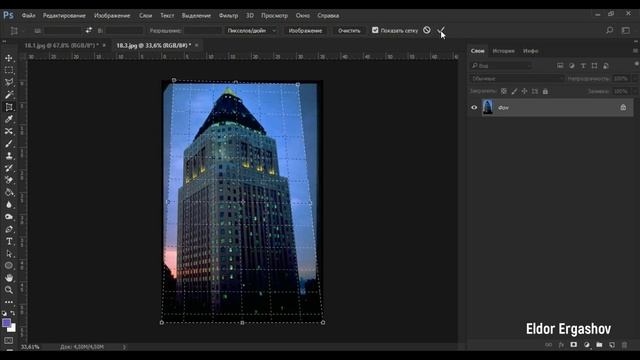The height and width of the screenshot is (360, 640).
Task: Expand the opacity slider arrow
Action: [635, 78]
